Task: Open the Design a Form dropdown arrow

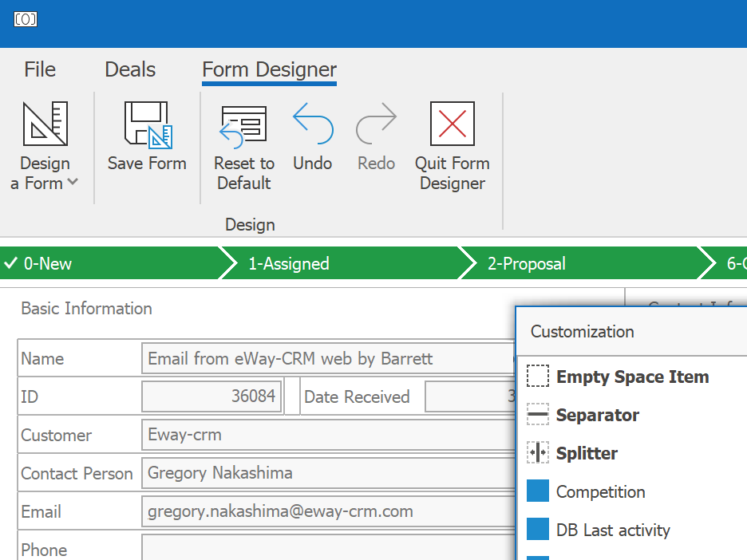Action: [73, 182]
